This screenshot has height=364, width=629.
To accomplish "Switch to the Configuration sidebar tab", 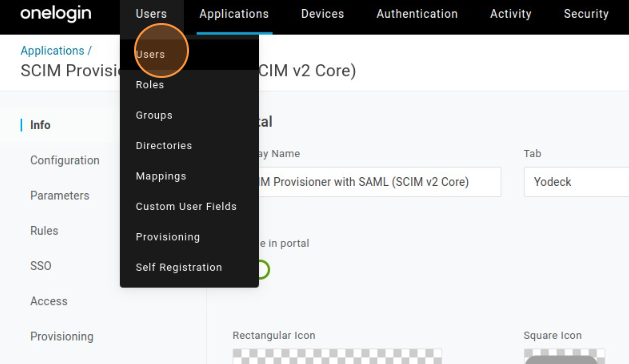I will tap(65, 160).
